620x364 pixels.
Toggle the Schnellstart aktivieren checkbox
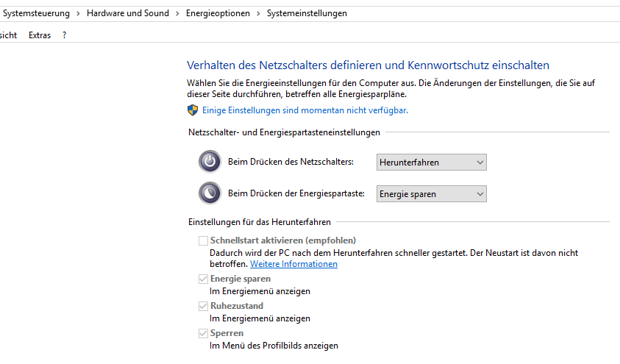coord(203,240)
